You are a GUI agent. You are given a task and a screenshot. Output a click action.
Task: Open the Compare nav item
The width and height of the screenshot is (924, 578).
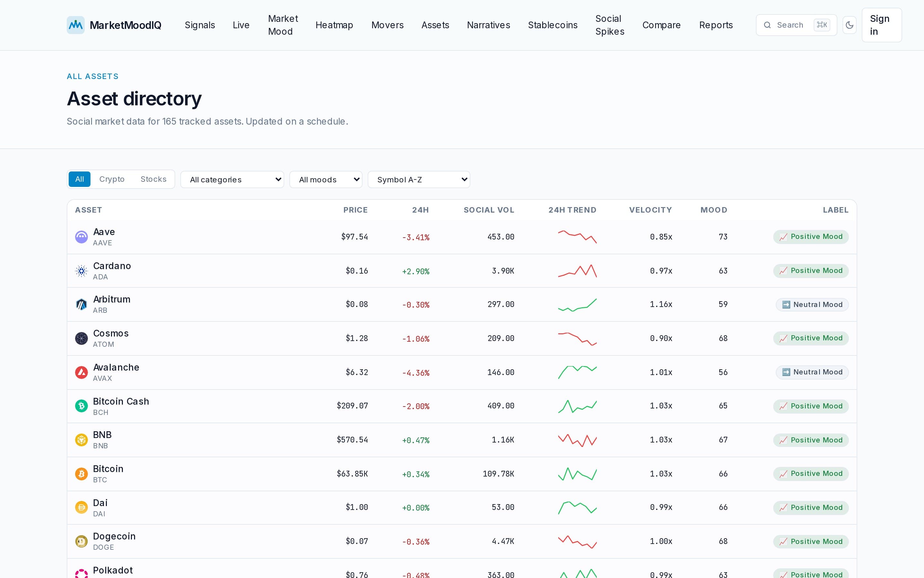click(661, 25)
